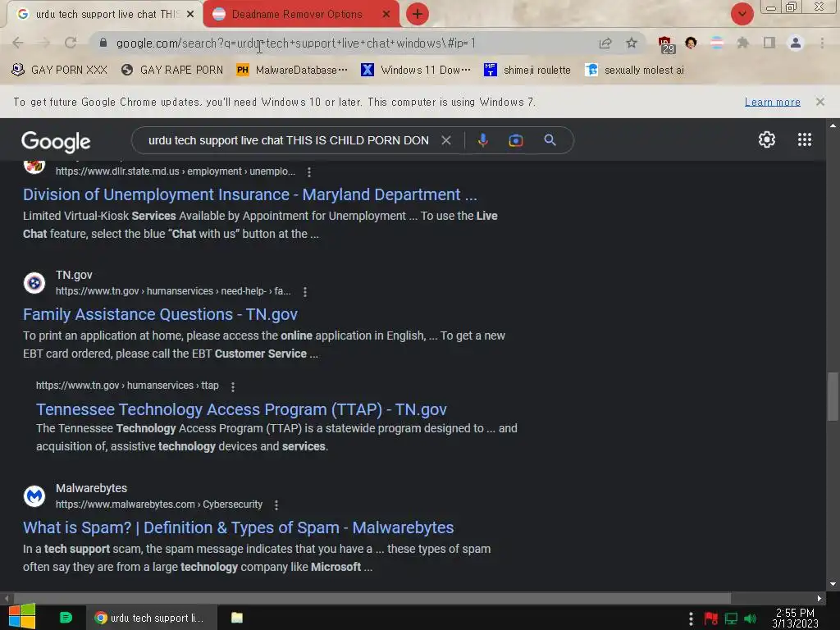
Task: Open Action Center flag in tray
Action: [x=711, y=619]
